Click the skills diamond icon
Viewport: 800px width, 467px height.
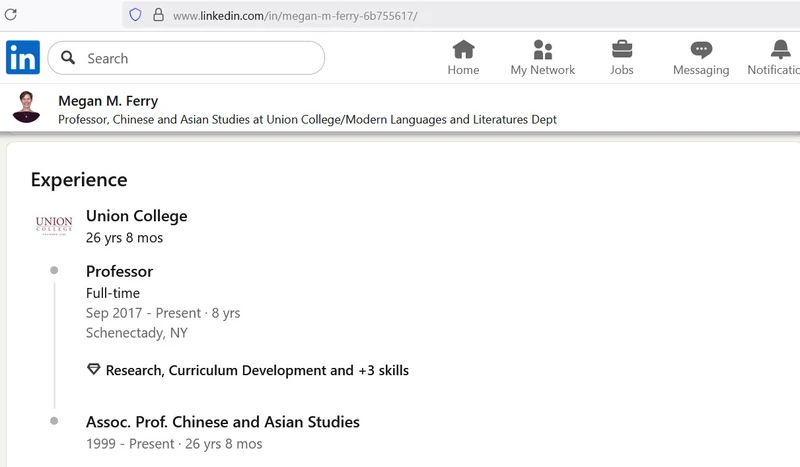pos(93,369)
